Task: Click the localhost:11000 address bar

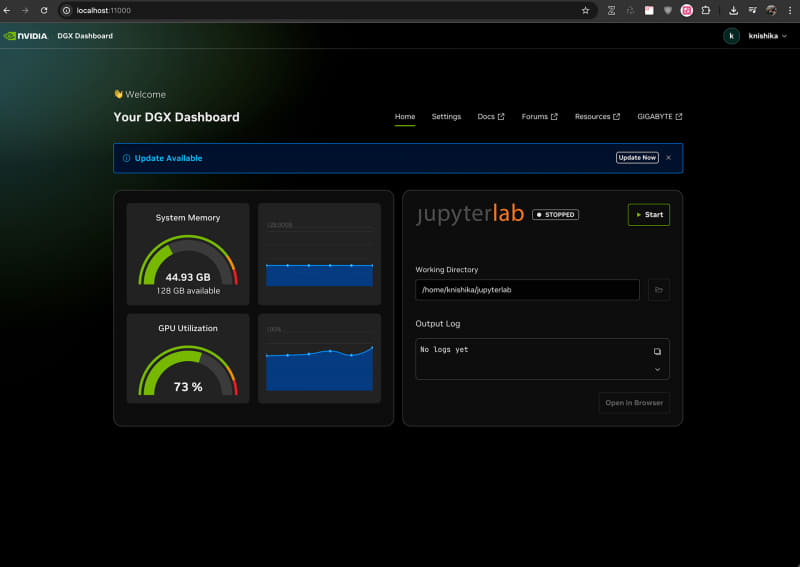Action: point(327,10)
